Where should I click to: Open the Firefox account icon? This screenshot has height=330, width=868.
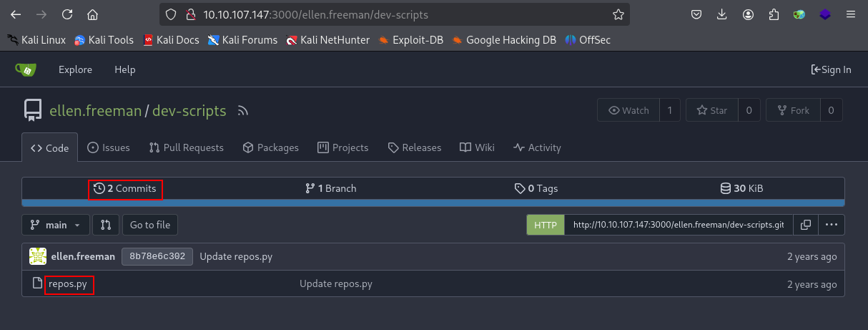(x=748, y=14)
